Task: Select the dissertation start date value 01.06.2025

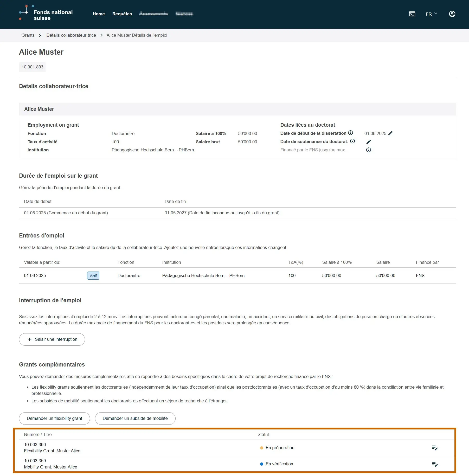Action: tap(375, 134)
